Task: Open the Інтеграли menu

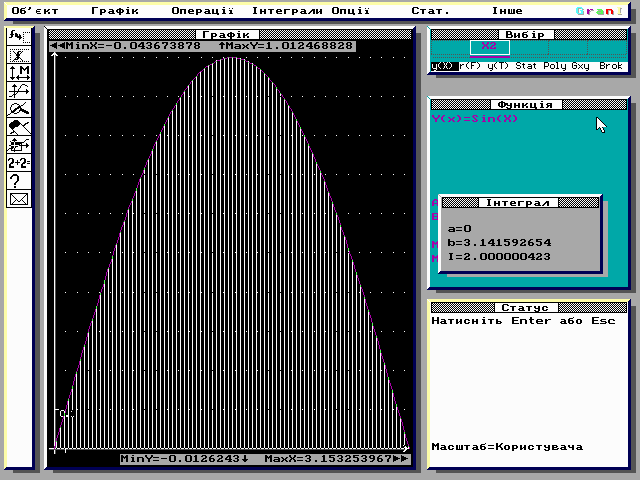Action: (287, 11)
